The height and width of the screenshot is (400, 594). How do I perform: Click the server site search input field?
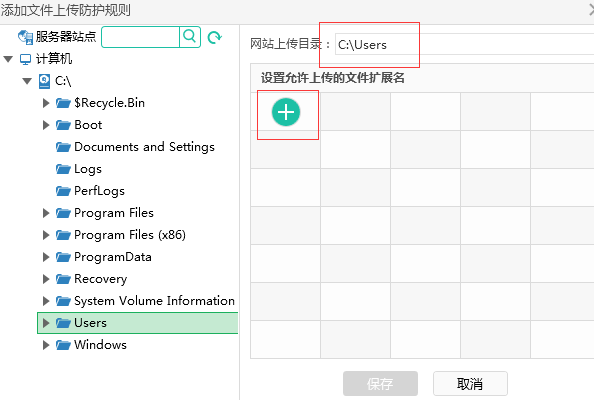coord(141,37)
